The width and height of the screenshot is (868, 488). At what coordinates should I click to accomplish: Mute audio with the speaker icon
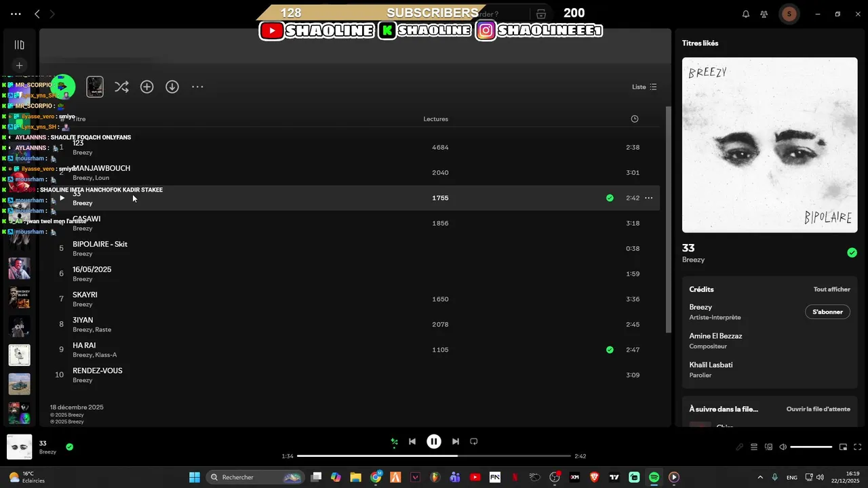click(783, 447)
